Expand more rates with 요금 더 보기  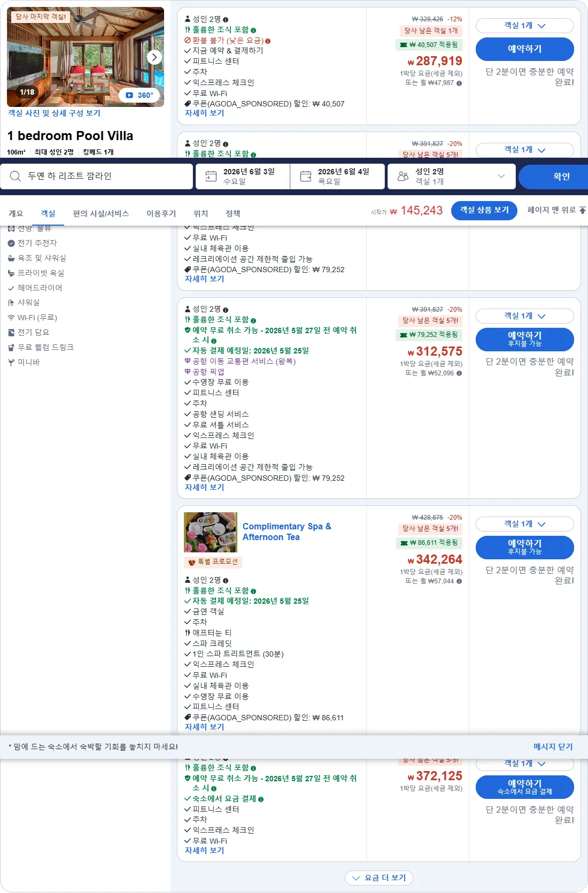(x=379, y=878)
